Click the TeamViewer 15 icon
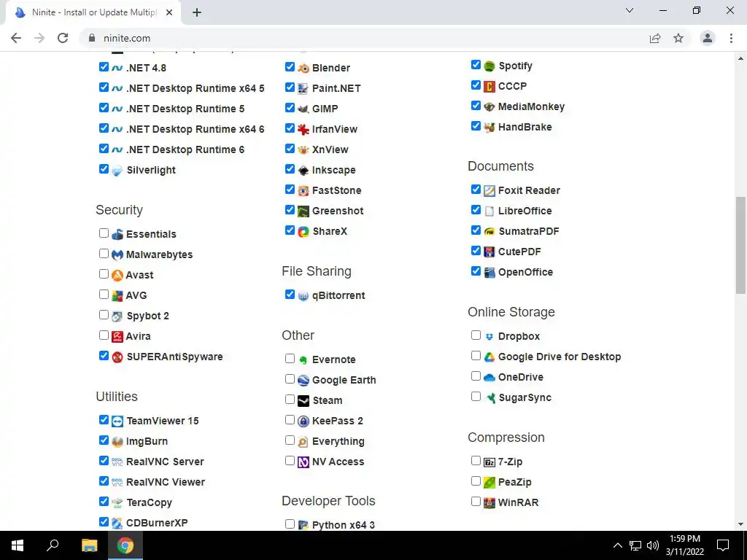 (x=117, y=421)
